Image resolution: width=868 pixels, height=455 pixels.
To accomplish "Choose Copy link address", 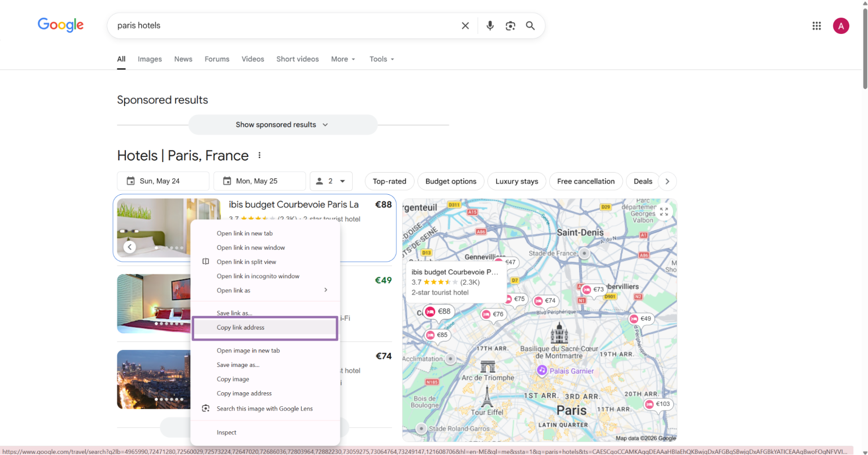I will click(x=265, y=328).
